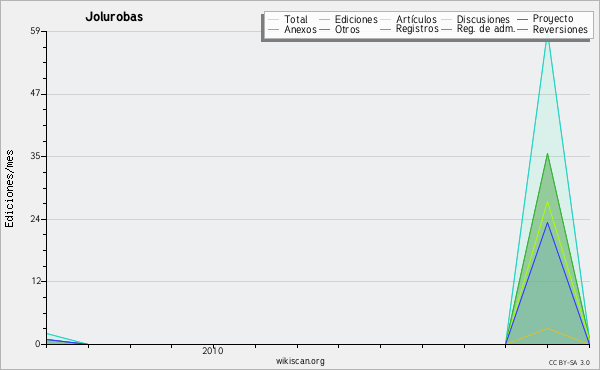The height and width of the screenshot is (370, 600).
Task: Click the CC BY-SA 3.0 license text
Action: 569,363
